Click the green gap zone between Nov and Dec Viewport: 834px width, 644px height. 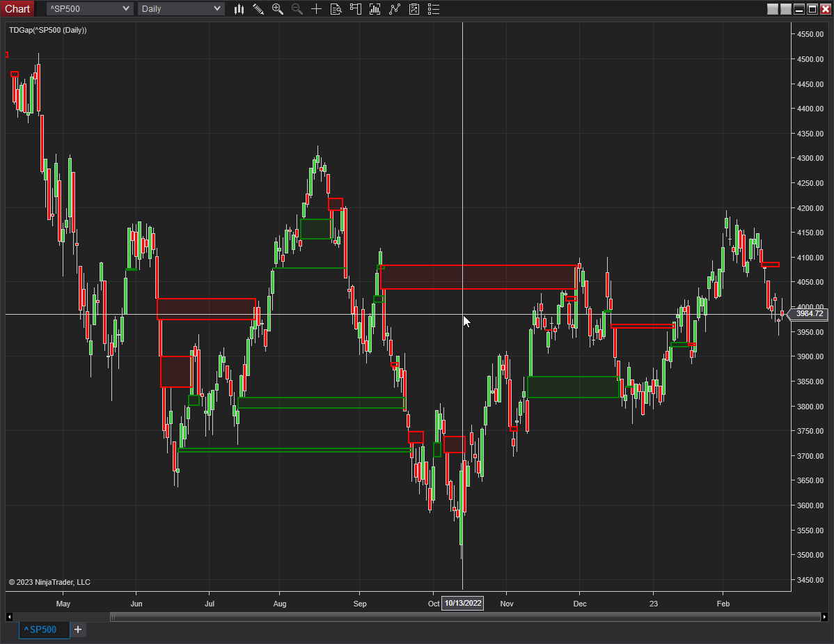click(574, 387)
